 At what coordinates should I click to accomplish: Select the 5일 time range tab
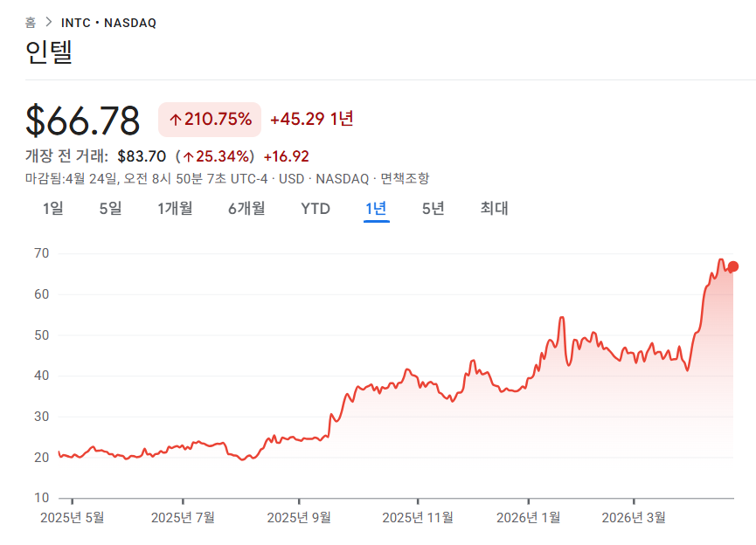pyautogui.click(x=109, y=209)
